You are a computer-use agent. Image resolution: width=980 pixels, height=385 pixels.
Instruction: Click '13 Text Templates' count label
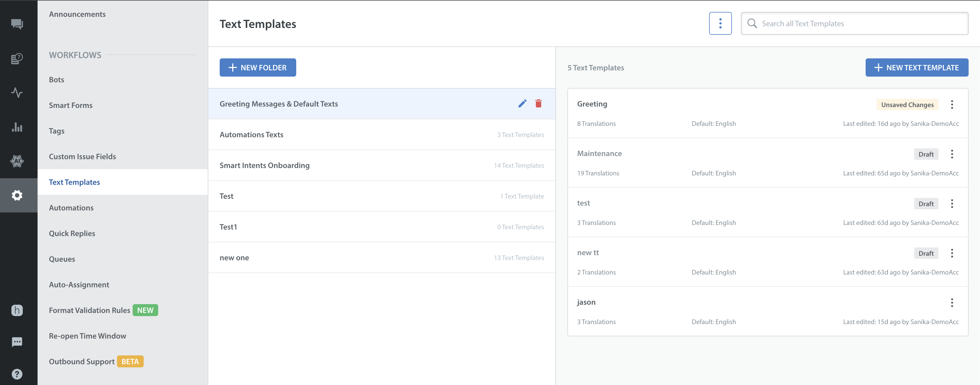[518, 258]
